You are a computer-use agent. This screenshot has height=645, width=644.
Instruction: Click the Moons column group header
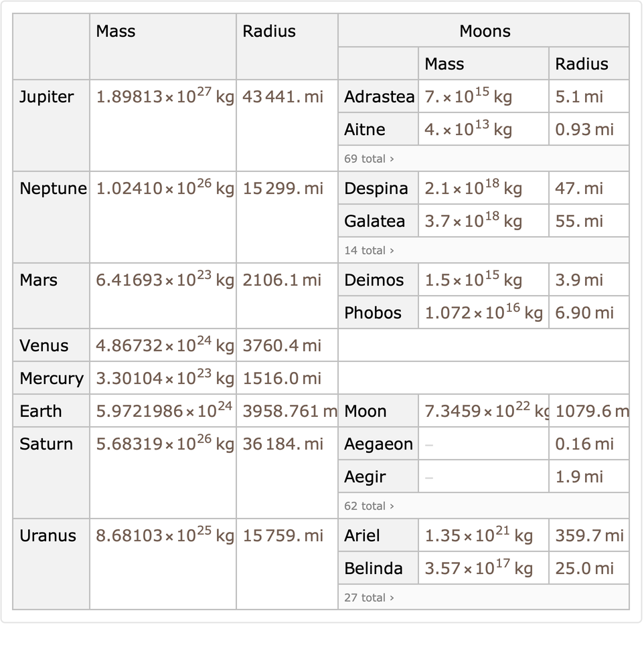click(484, 31)
